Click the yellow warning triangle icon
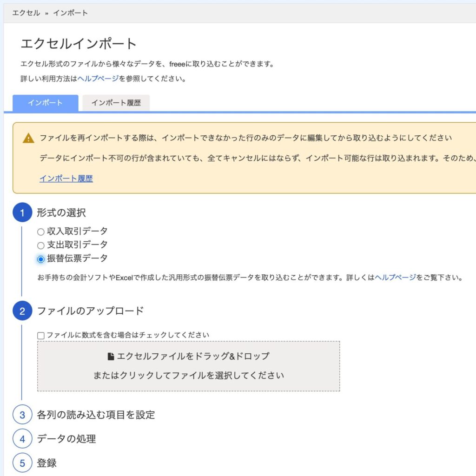The image size is (476, 476). click(x=28, y=138)
